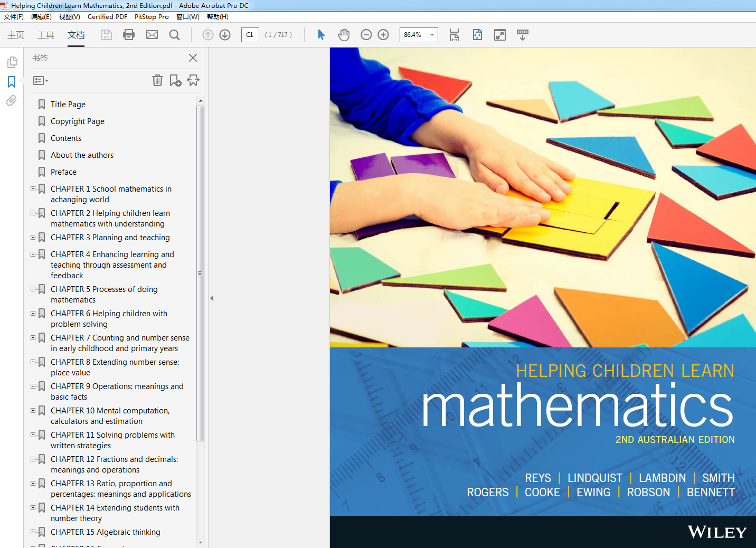Close the bookmarks panel
Screen dimensions: 756x548
pyautogui.click(x=193, y=58)
